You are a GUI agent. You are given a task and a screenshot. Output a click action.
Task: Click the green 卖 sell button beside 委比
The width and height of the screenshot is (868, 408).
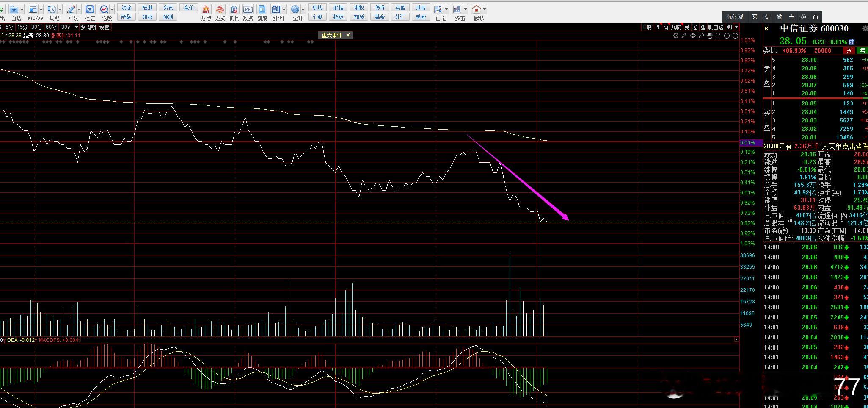pos(862,50)
